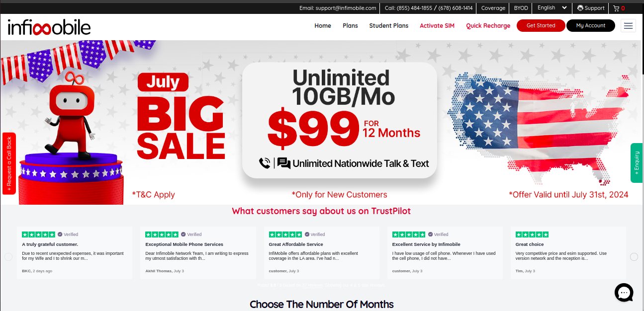The height and width of the screenshot is (311, 644).
Task: Open the Plans menu item
Action: coord(350,26)
